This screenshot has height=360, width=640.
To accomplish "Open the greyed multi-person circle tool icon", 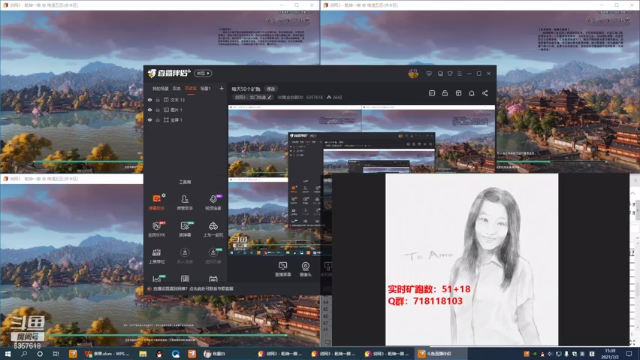I will [x=184, y=256].
